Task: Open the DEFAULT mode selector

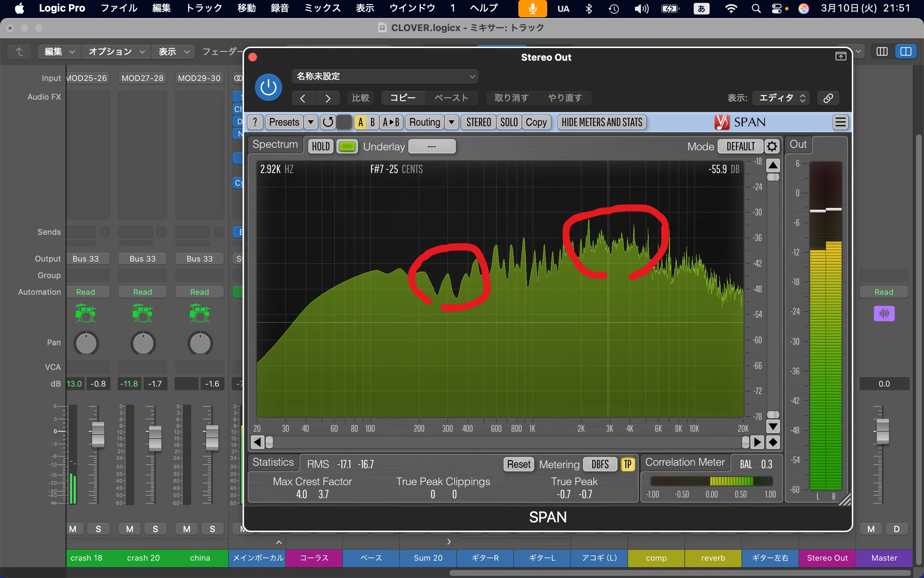Action: tap(740, 146)
